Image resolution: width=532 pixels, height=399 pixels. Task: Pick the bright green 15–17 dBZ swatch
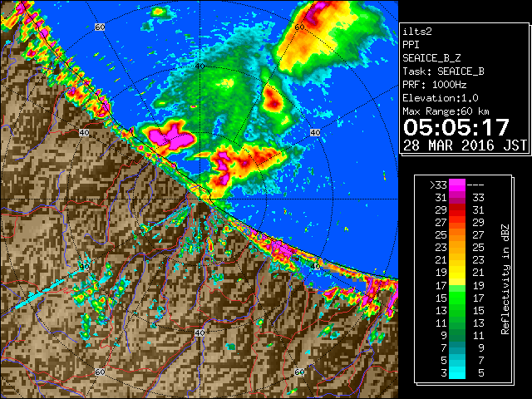coord(457,298)
